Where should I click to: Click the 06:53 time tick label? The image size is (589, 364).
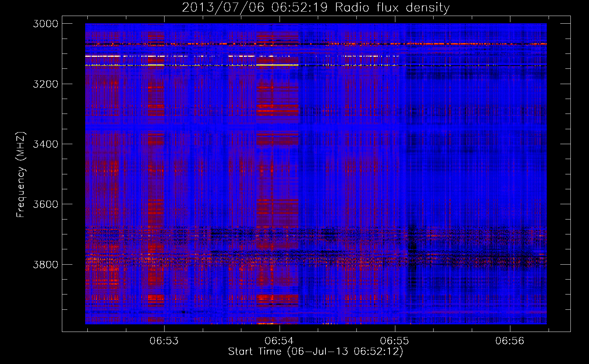[x=164, y=341]
